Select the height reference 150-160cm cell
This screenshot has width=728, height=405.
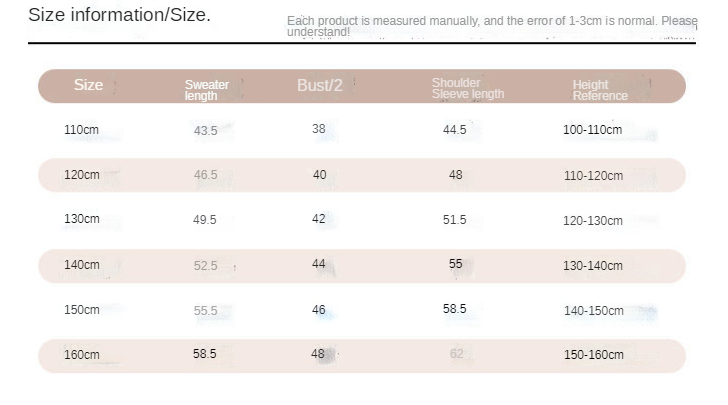592,355
